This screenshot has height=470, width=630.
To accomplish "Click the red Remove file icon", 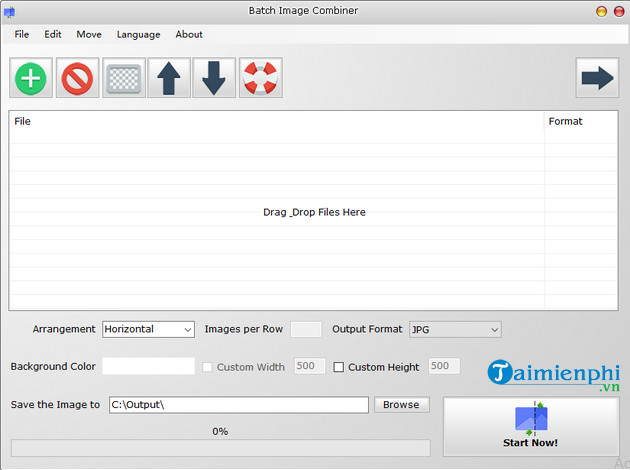I will (x=78, y=78).
